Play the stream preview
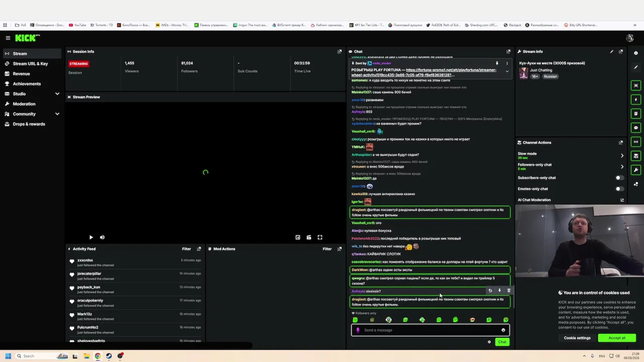644x362 pixels. 91,237
